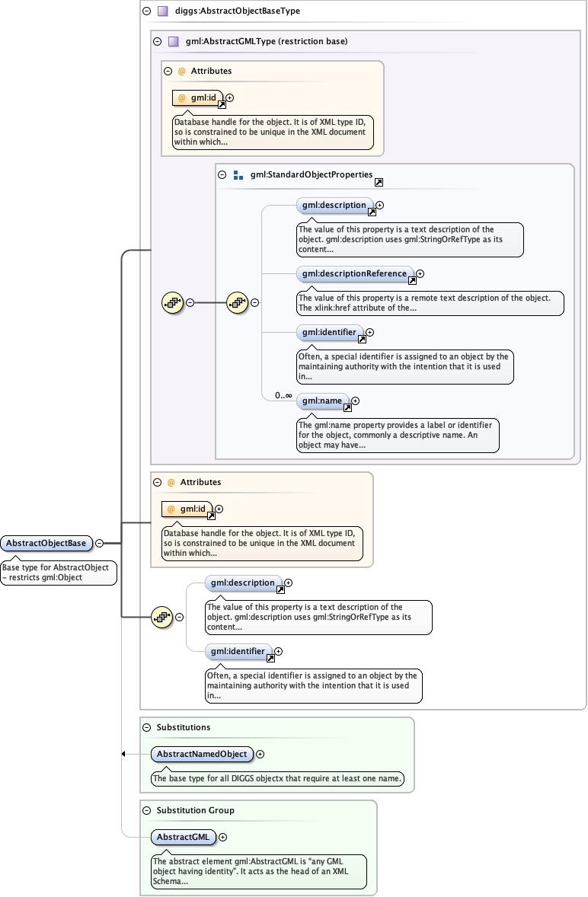Collapse the diggs:AbstractObjectBaseType section
588x897 pixels.
click(x=146, y=11)
